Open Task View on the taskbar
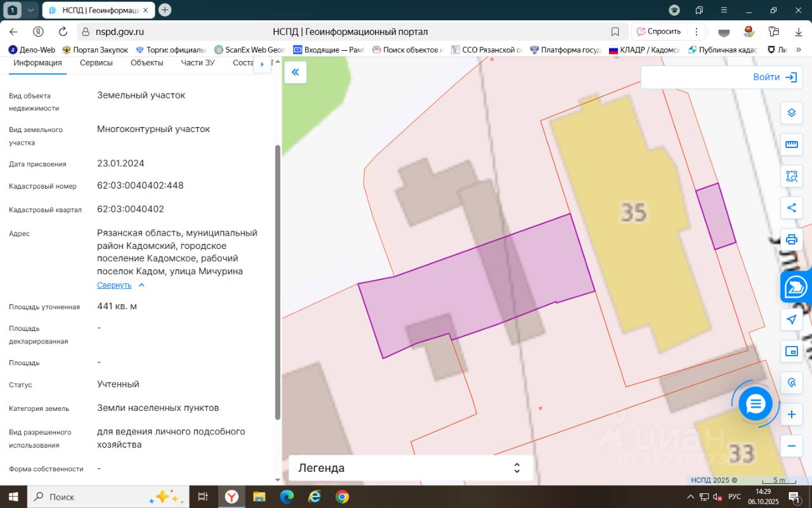 pos(203,497)
